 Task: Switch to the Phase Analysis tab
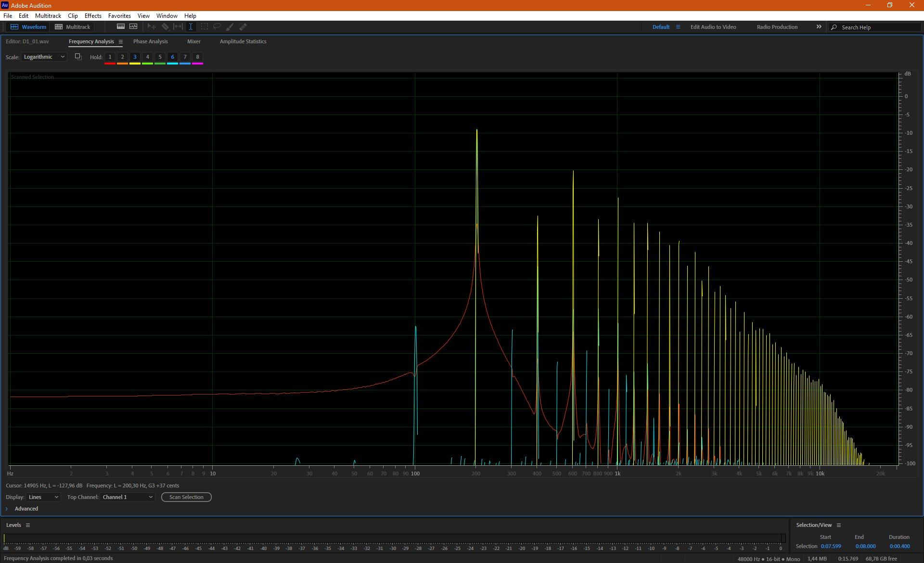150,41
